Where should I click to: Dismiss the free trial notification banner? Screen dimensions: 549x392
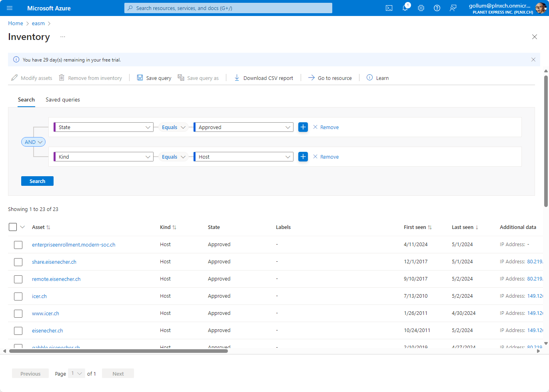(x=533, y=60)
